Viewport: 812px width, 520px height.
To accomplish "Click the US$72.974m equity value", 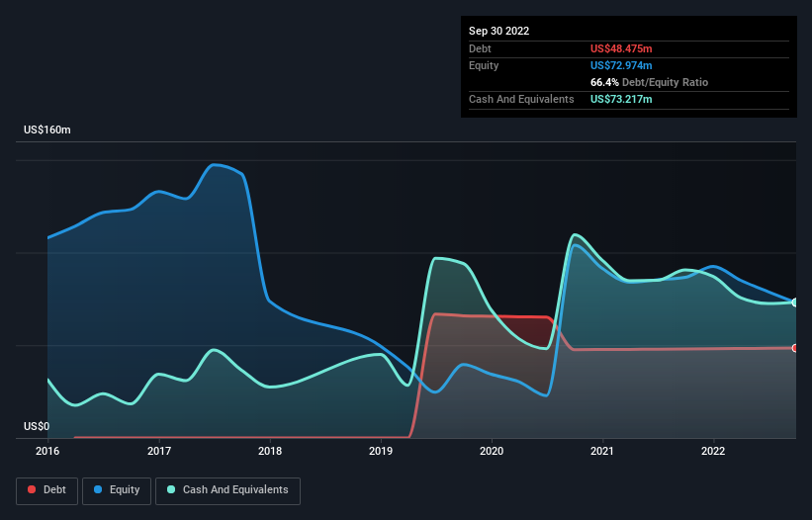I will pos(621,65).
